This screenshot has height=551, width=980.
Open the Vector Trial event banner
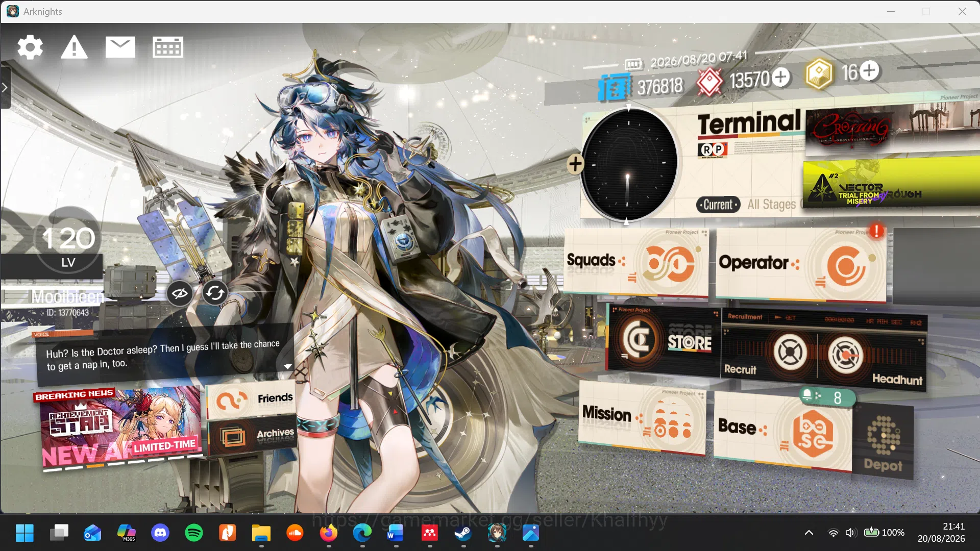click(x=891, y=185)
